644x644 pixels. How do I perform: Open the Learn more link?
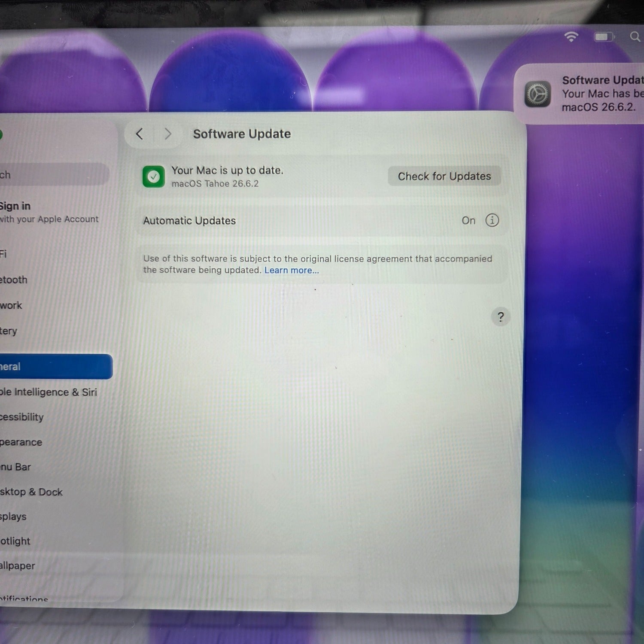[292, 270]
